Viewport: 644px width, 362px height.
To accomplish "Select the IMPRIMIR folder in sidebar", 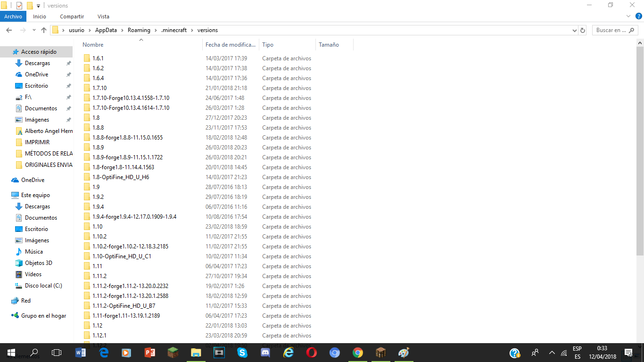I will [36, 142].
